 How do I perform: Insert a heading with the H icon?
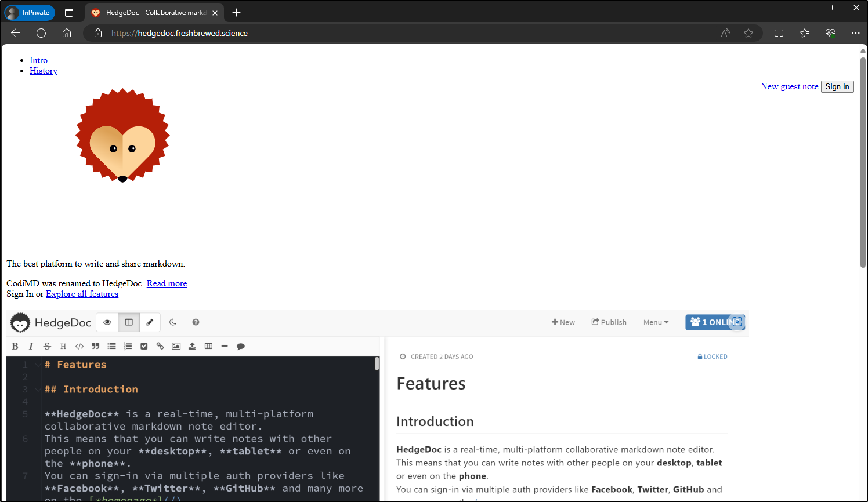[x=63, y=346]
